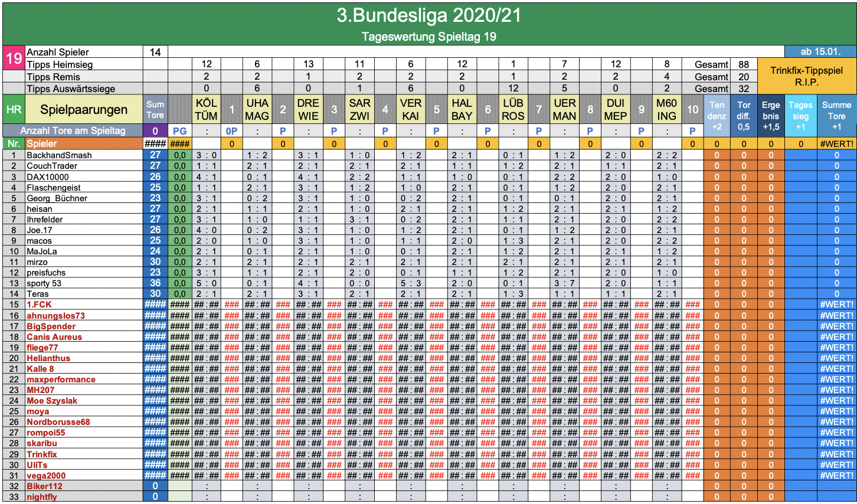The height and width of the screenshot is (504, 857).
Task: Click red player name maxperformance
Action: 61,379
